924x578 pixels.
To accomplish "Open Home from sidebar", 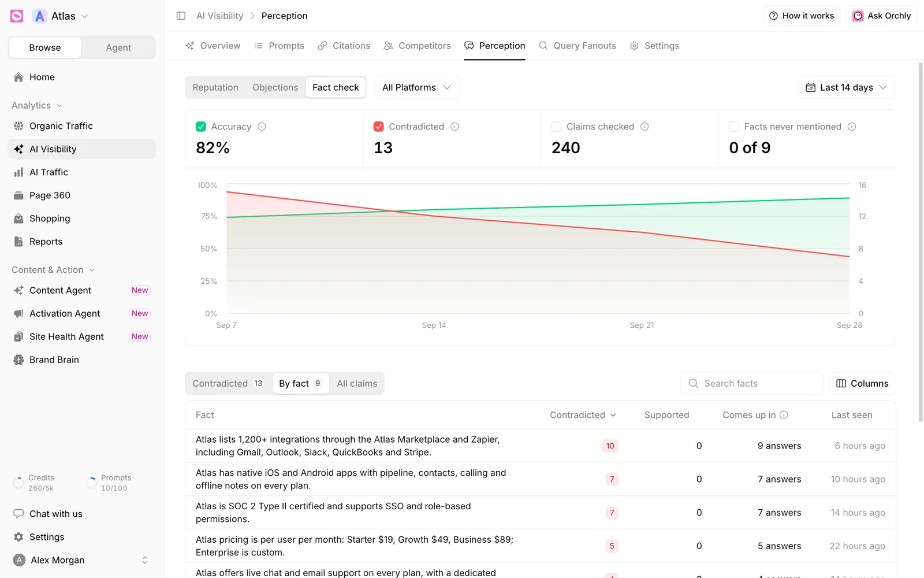I will pos(82,77).
